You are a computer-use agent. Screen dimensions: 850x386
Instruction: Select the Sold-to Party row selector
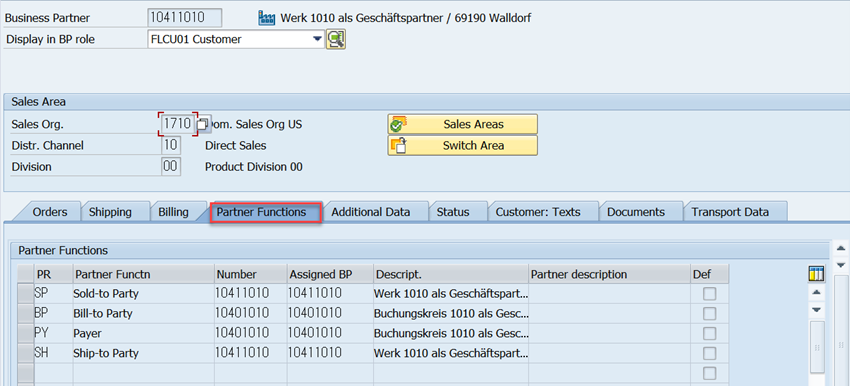[x=26, y=294]
